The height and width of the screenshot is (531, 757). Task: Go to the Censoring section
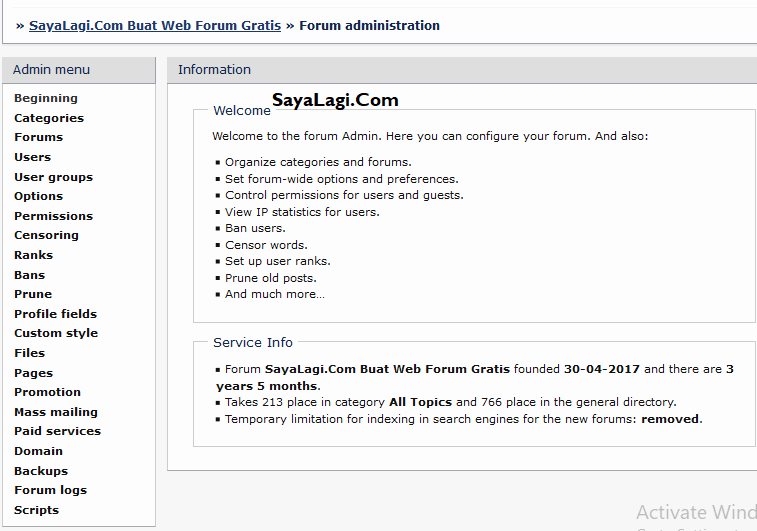coord(46,235)
